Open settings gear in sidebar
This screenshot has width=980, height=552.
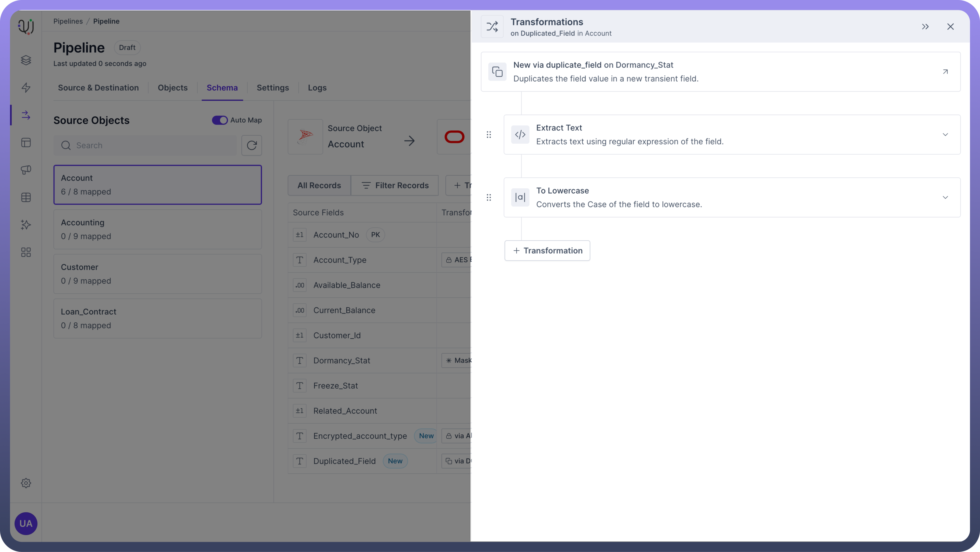pos(26,483)
